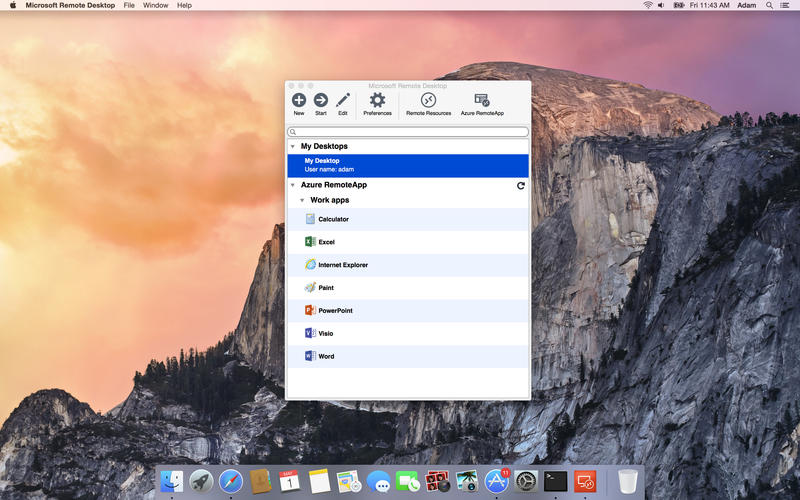Click the Edit pencil toolbar icon

[343, 100]
